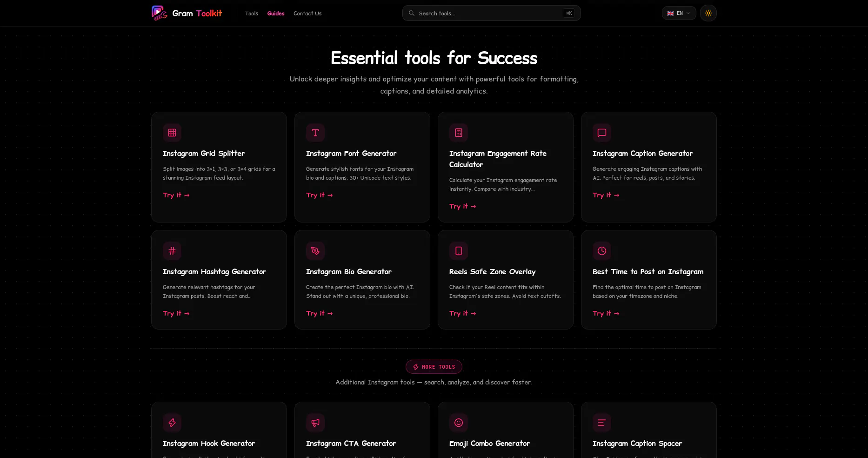This screenshot has width=868, height=458.
Task: Click the Reels Safe Zone Overlay title
Action: click(493, 272)
